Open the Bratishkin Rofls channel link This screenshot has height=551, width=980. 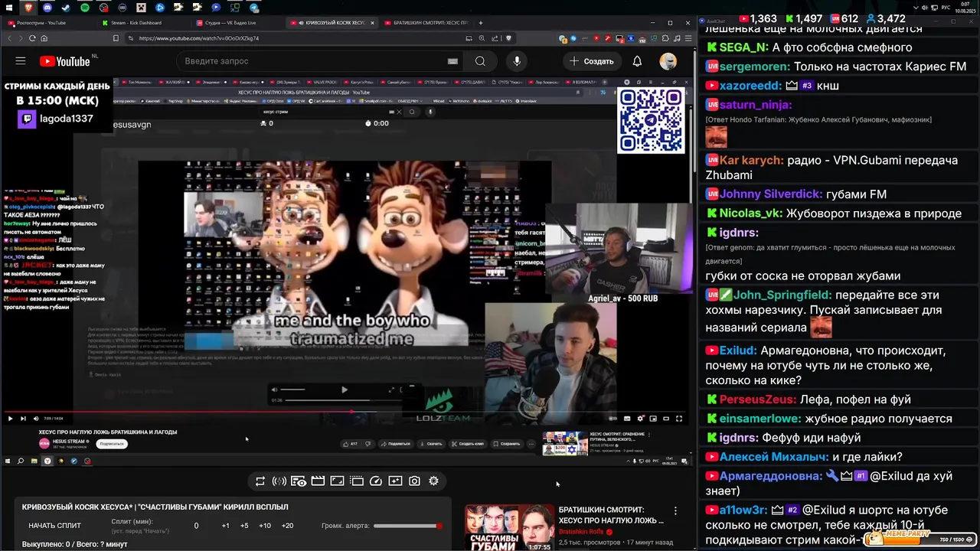[x=582, y=532]
